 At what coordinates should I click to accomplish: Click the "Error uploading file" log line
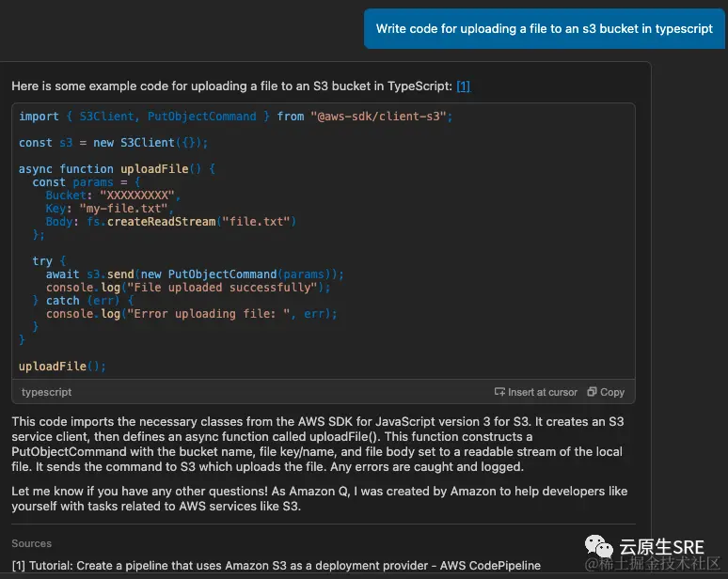click(x=191, y=314)
